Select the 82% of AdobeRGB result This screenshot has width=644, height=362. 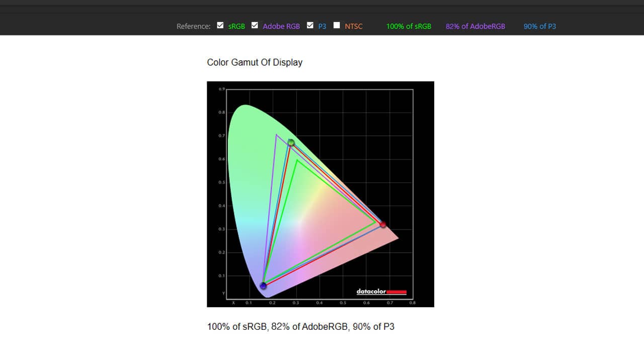(x=475, y=26)
